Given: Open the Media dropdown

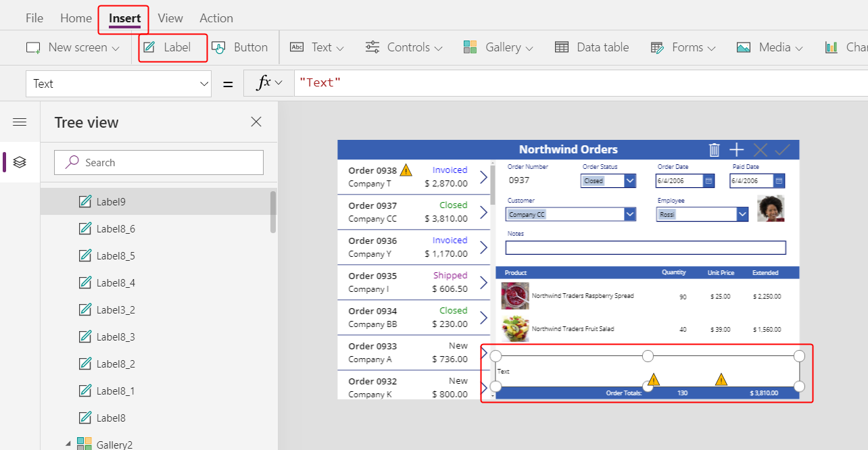Looking at the screenshot, I should point(770,47).
